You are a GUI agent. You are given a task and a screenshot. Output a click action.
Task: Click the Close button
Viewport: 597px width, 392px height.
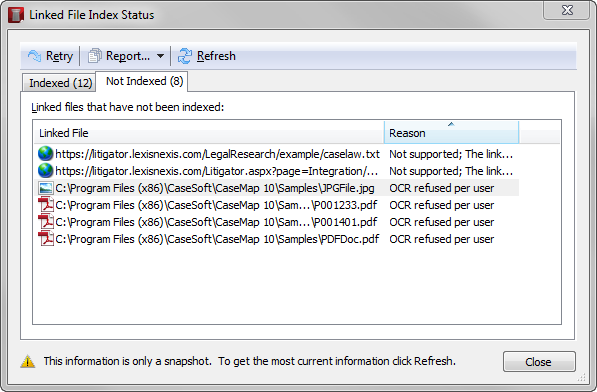coord(539,362)
